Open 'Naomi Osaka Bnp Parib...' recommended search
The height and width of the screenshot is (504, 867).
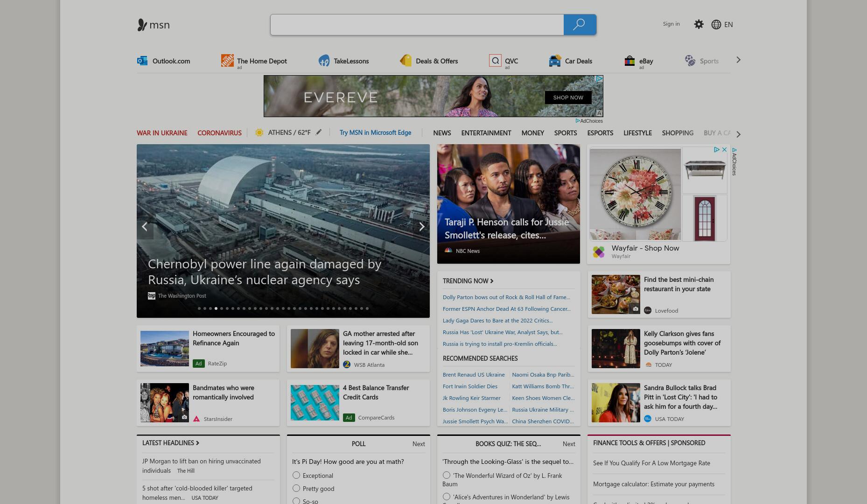543,375
